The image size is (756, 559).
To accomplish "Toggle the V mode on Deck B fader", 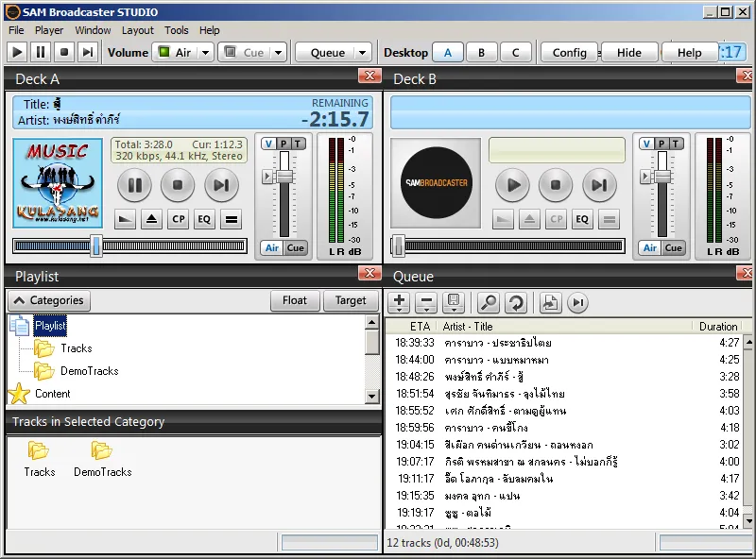I will tap(646, 144).
